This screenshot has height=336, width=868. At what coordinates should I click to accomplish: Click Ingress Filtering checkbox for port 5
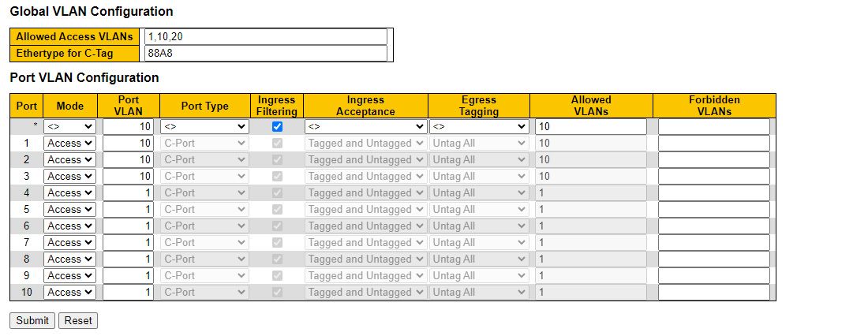tap(276, 209)
